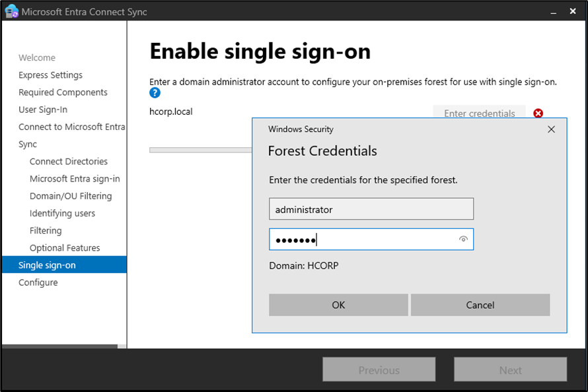Click the Enter credentials button
Screen dimensions: 588x392
(x=479, y=113)
